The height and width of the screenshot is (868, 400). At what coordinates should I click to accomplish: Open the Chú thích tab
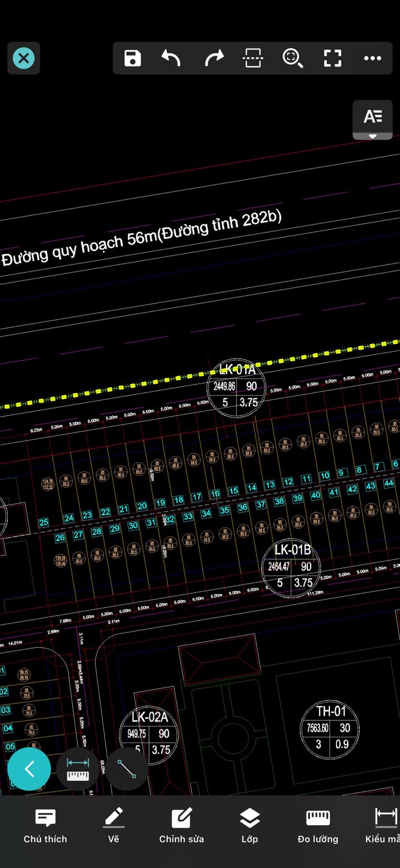pos(45,825)
